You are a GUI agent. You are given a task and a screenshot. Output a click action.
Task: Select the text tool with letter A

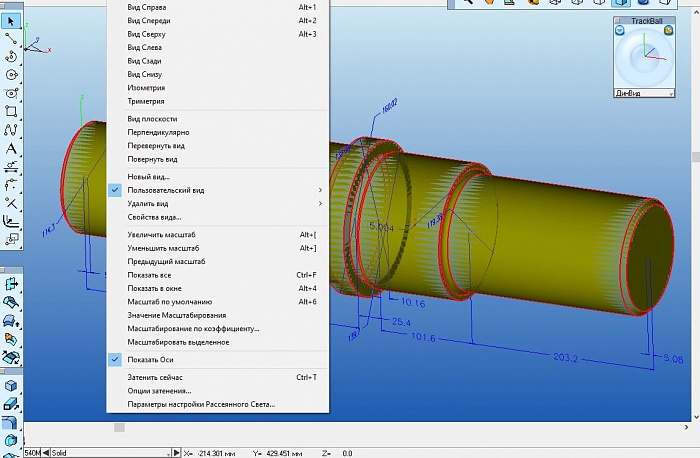point(11,148)
